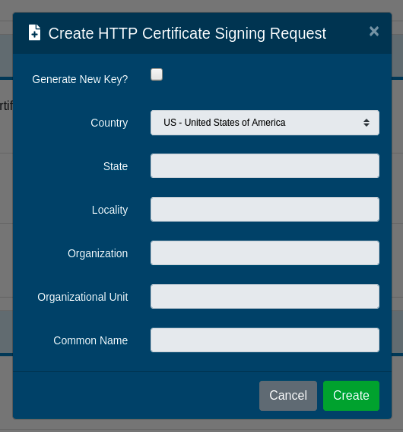The height and width of the screenshot is (432, 403).
Task: Click the up-down arrows on Country select
Action: coord(366,123)
